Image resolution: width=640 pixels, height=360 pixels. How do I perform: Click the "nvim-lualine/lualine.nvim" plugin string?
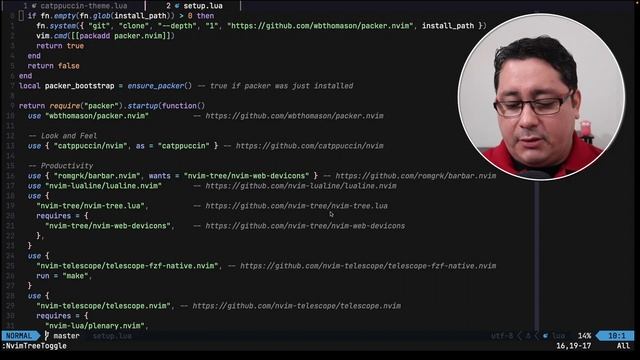point(103,186)
